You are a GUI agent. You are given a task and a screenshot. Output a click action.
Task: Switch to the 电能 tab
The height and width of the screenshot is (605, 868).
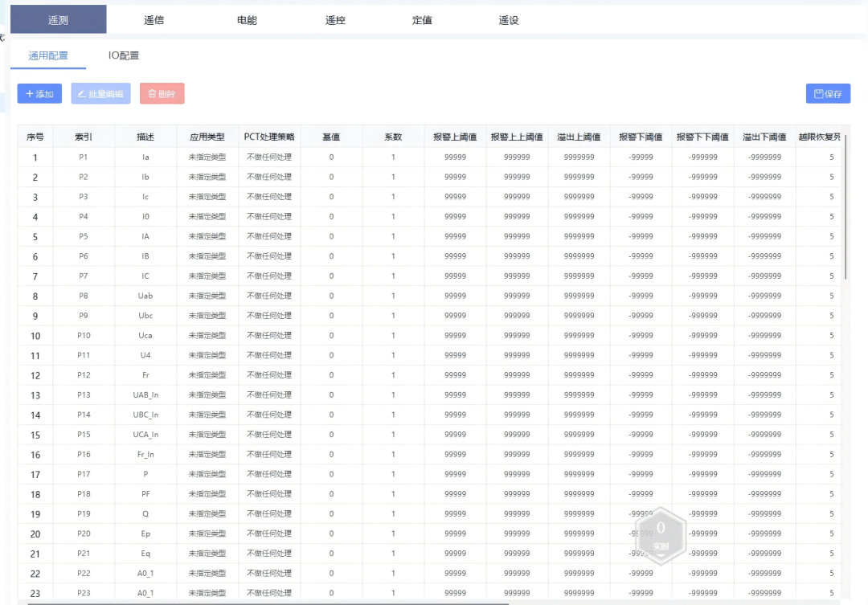(247, 20)
